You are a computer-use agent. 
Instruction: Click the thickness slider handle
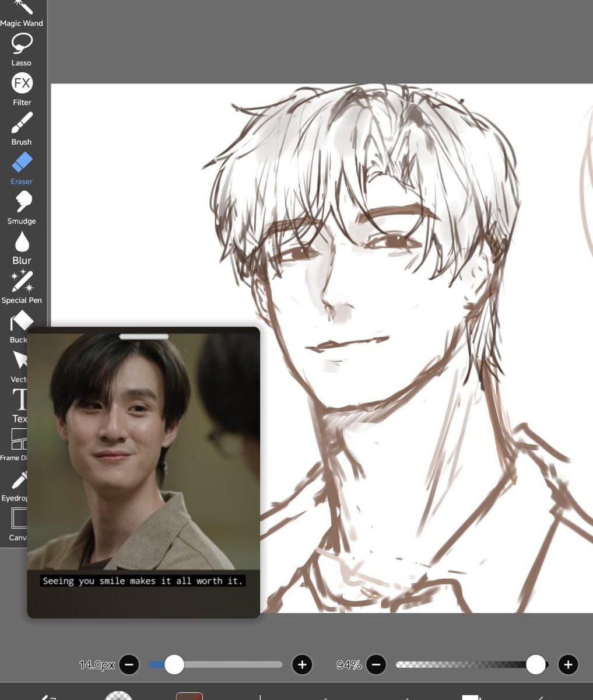click(x=174, y=664)
